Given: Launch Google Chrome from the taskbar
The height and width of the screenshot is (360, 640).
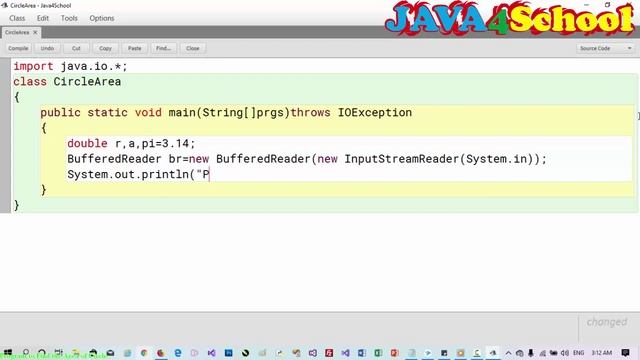Looking at the screenshot, I should point(144,353).
